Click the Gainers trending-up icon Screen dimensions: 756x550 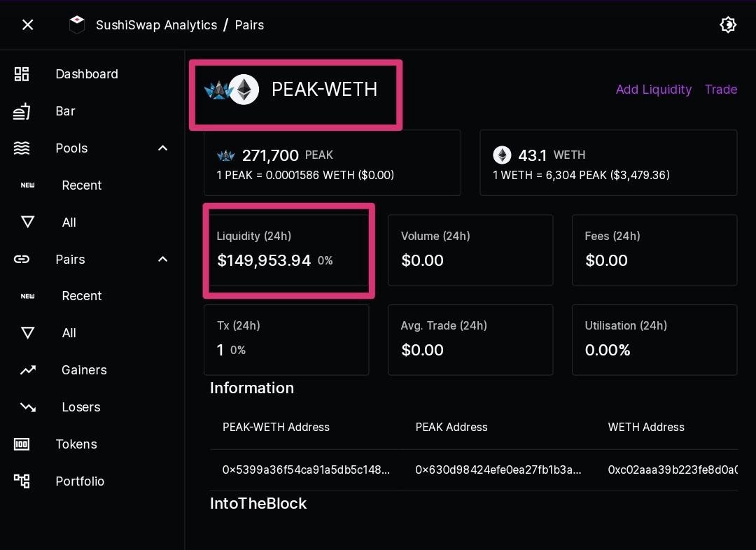27,369
